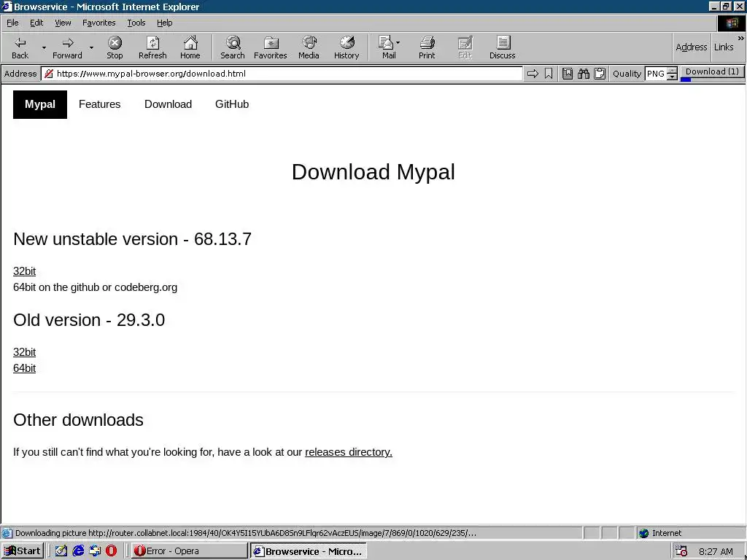Download 32bit of old version 29.3.0
Viewport: 747px width, 560px height.
tap(24, 352)
